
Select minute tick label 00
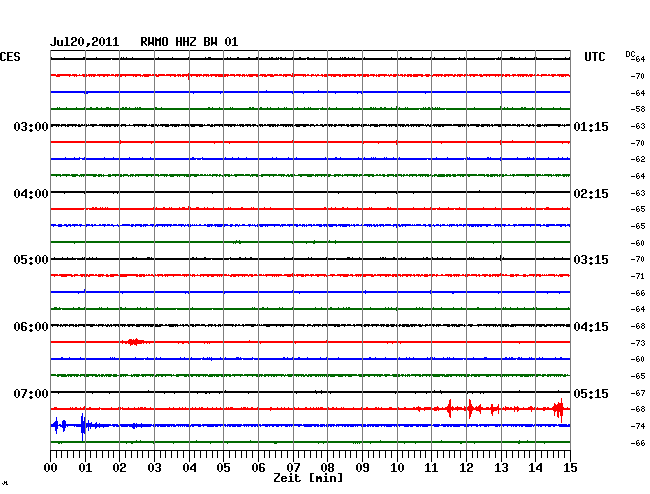click(51, 468)
